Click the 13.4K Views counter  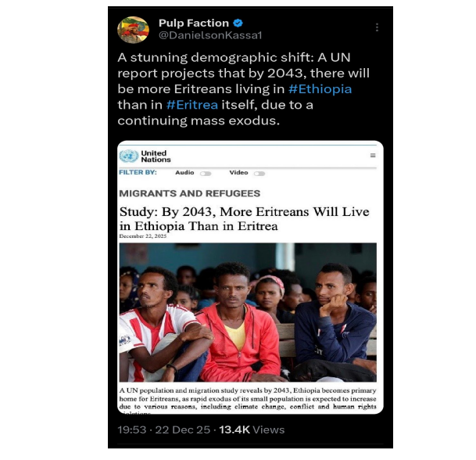coord(252,429)
